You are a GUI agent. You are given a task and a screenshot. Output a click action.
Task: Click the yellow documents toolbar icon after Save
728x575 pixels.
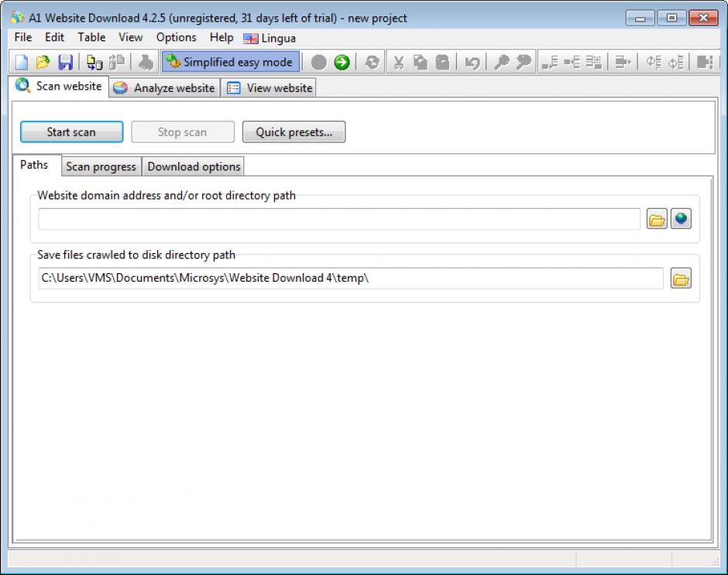tap(94, 62)
